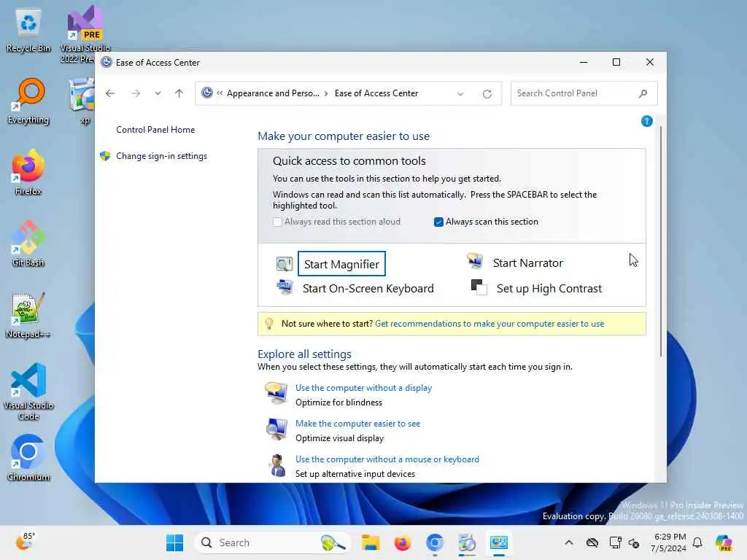Open the Windows Start button

[x=175, y=542]
